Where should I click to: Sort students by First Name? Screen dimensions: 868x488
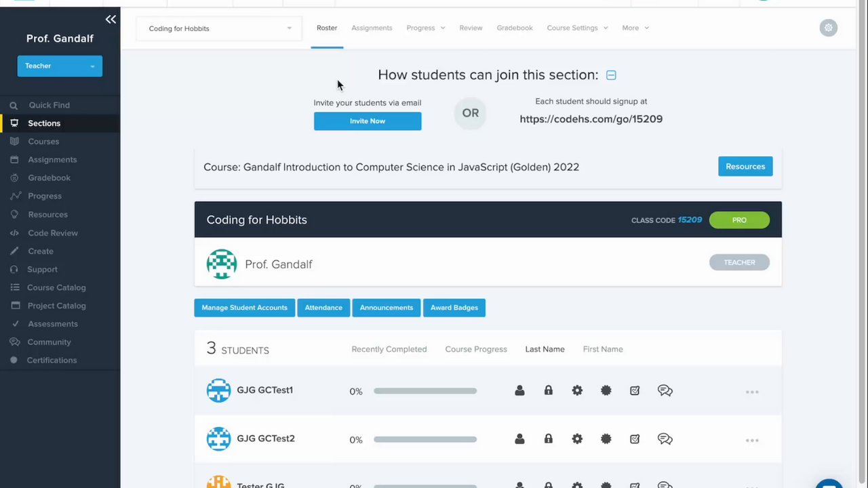(x=602, y=349)
